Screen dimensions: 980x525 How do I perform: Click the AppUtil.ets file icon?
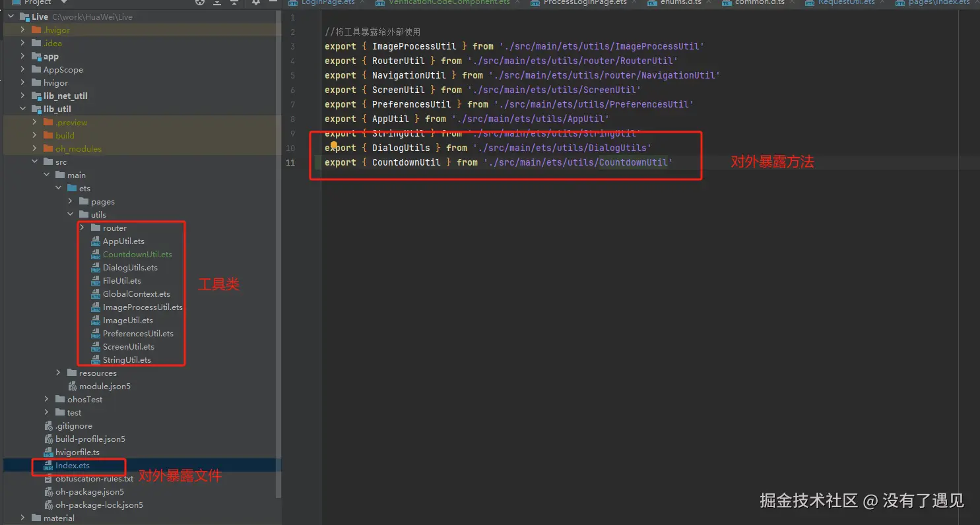pos(96,241)
